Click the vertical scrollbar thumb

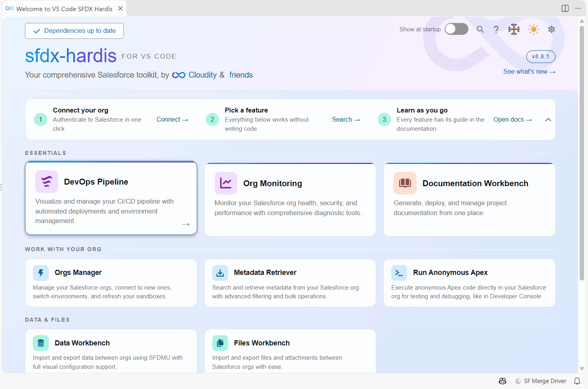(x=582, y=153)
